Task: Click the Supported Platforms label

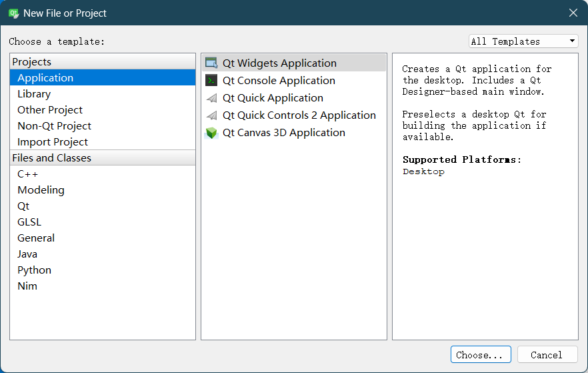Action: (461, 160)
